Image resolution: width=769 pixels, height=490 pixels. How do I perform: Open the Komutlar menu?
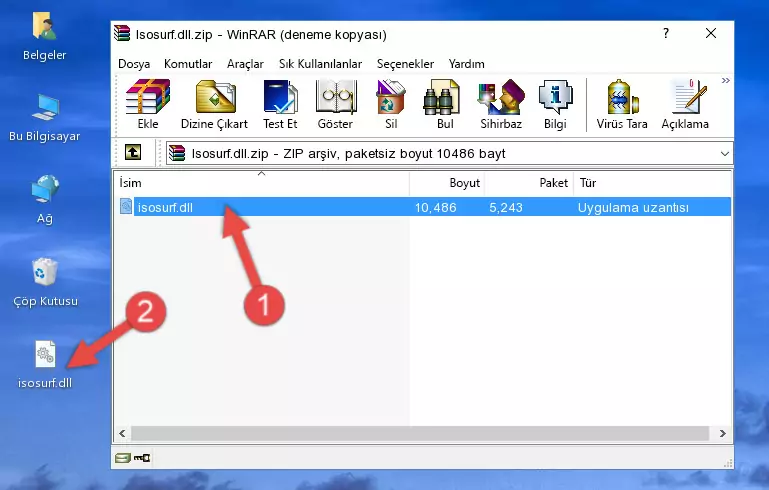click(x=188, y=64)
